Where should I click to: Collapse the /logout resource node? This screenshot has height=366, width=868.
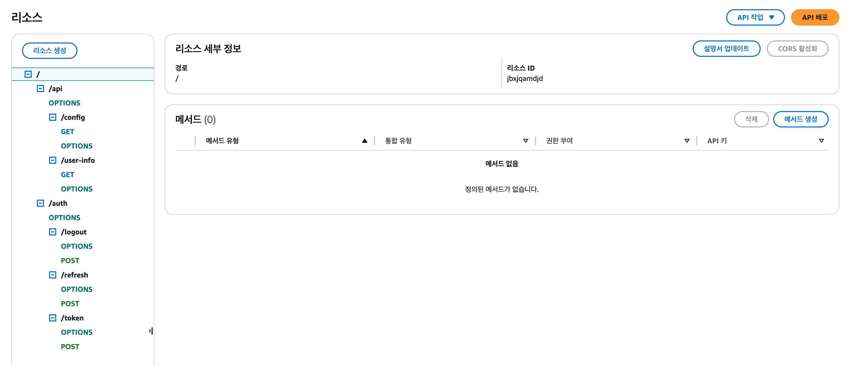click(53, 232)
